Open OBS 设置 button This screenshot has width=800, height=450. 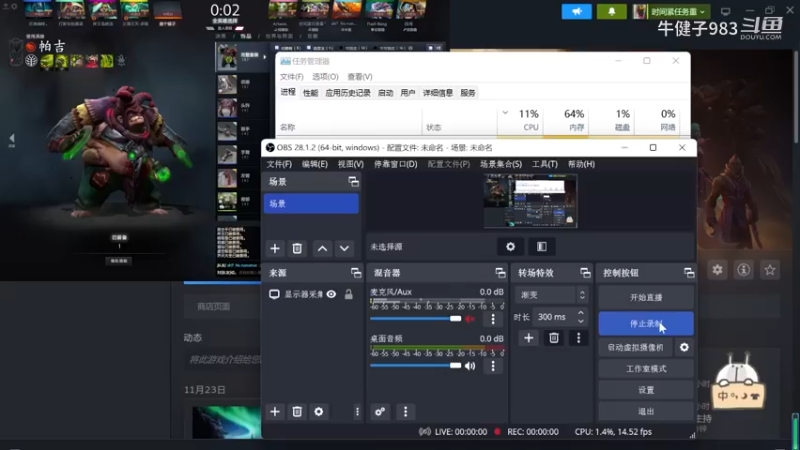point(646,390)
